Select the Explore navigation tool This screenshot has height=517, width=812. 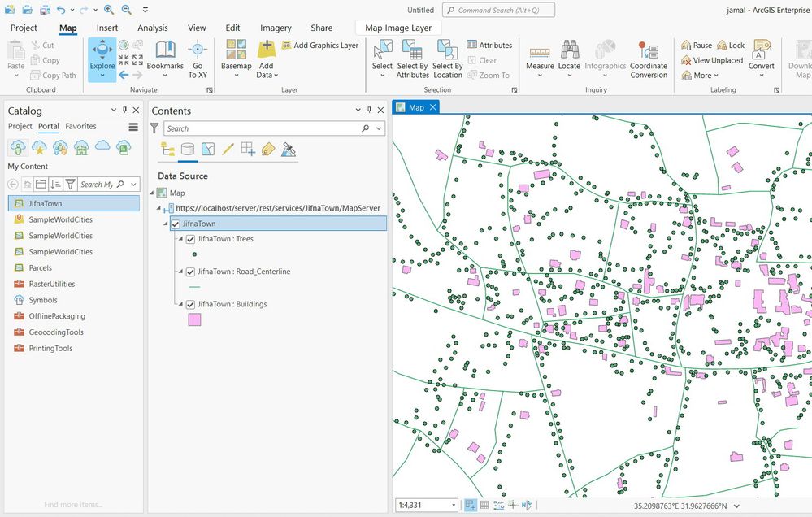[102, 55]
